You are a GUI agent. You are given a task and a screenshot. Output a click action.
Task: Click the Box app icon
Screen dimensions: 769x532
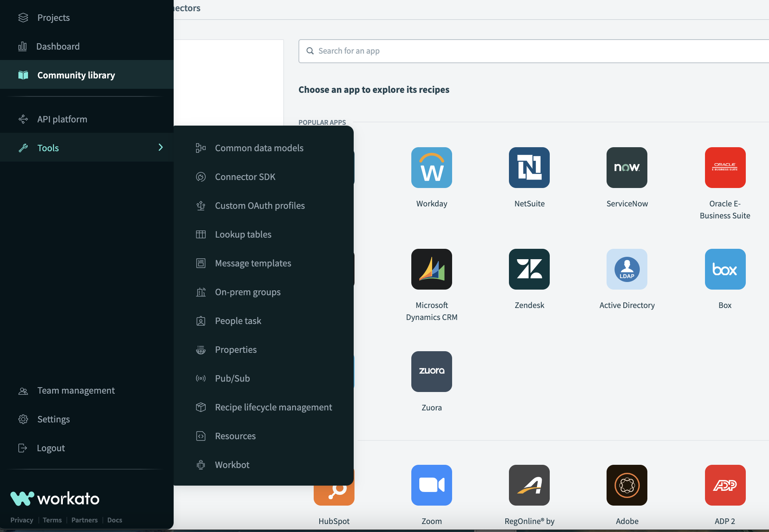point(725,269)
